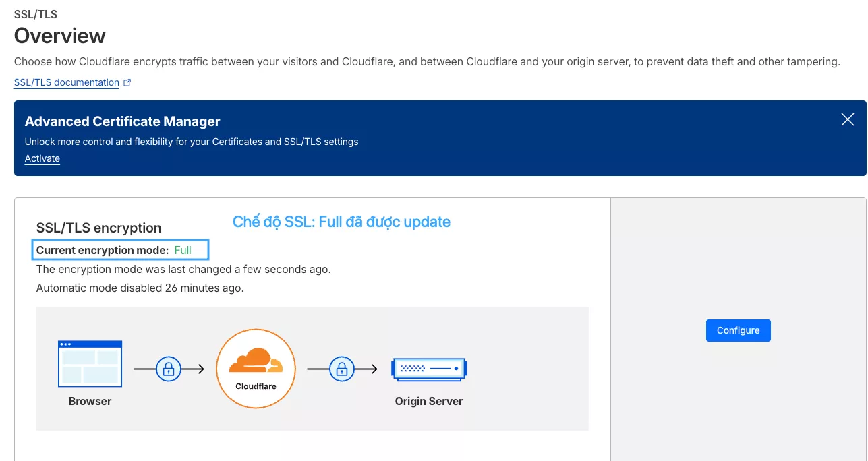Click the highlighted Current encryption mode box

pos(120,249)
